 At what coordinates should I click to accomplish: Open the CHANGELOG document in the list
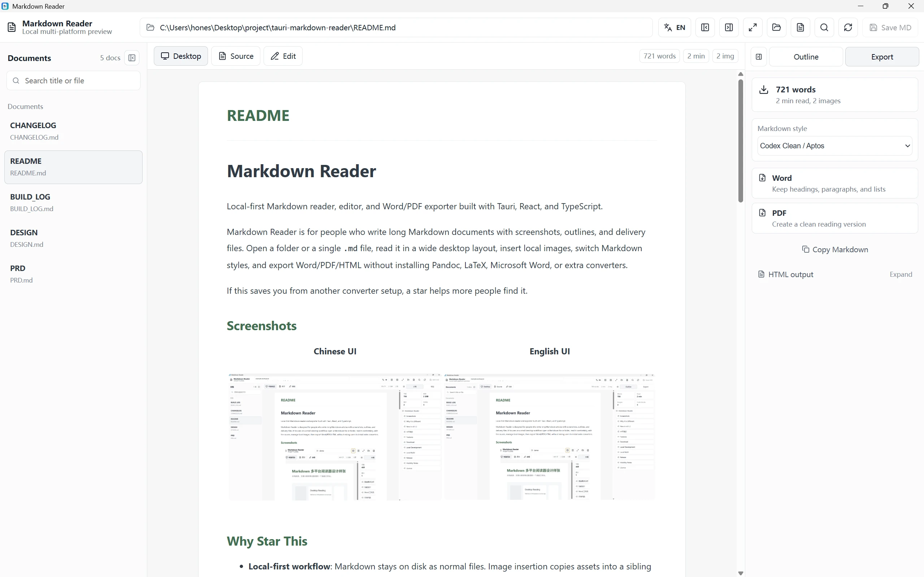(73, 131)
